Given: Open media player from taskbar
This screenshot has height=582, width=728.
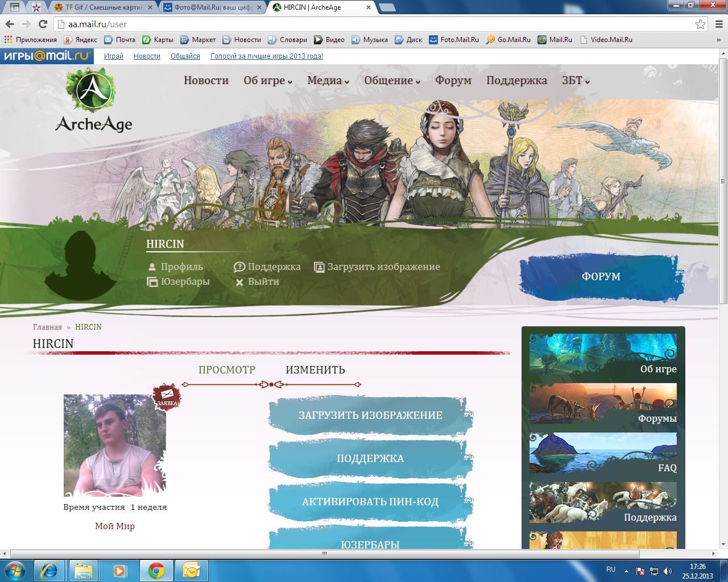Looking at the screenshot, I should pos(119,570).
